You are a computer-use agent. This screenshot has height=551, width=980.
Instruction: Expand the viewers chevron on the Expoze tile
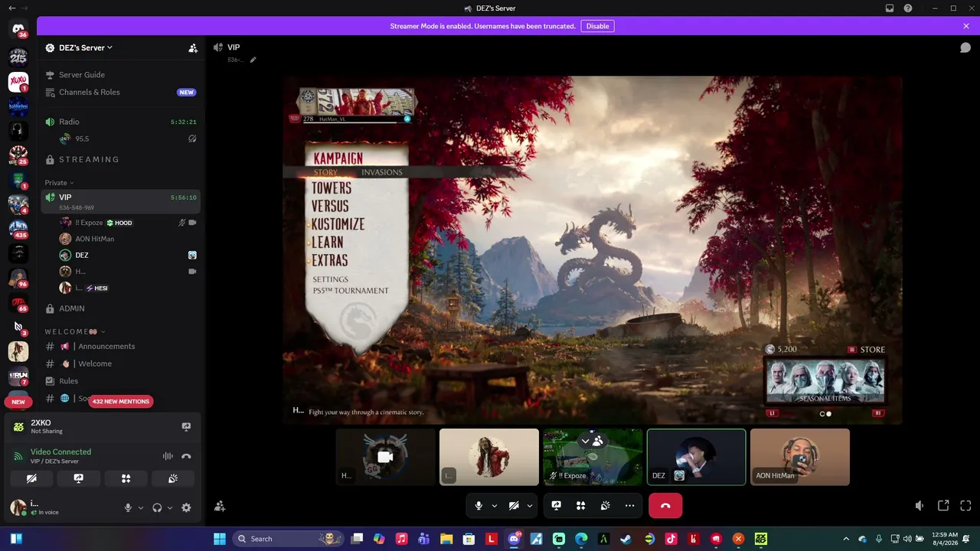point(585,441)
